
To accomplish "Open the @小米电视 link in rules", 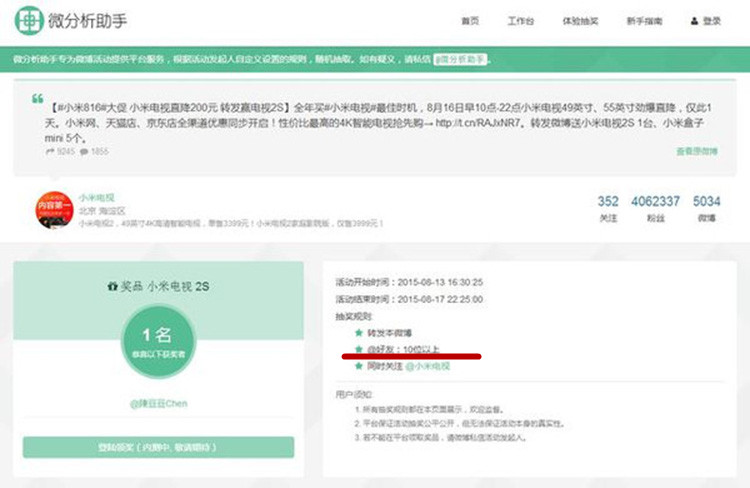I will (428, 366).
